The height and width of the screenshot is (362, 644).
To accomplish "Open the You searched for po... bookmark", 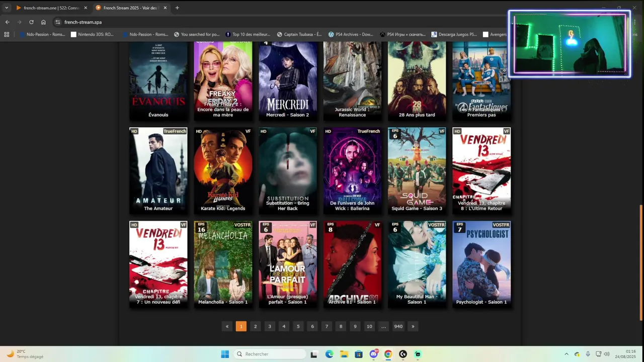I will pos(197,34).
